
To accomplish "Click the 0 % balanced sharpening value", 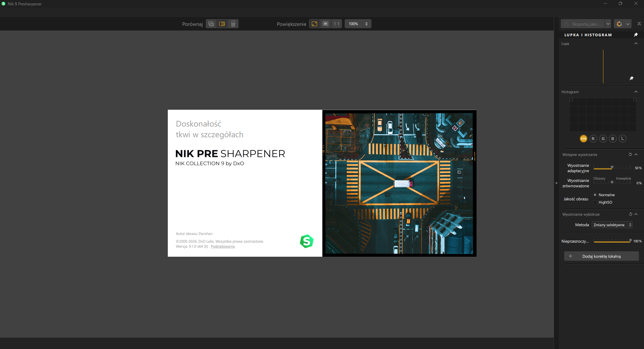I will coord(639,183).
